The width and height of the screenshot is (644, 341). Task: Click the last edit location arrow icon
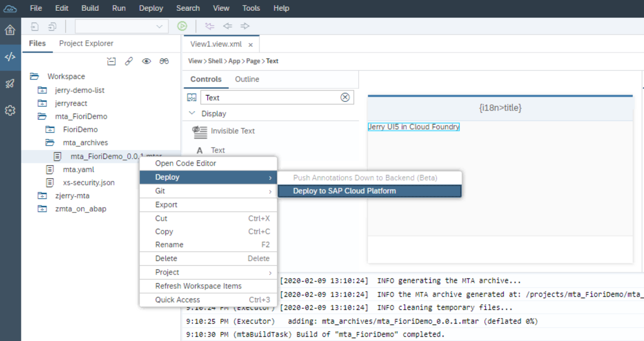tap(210, 26)
